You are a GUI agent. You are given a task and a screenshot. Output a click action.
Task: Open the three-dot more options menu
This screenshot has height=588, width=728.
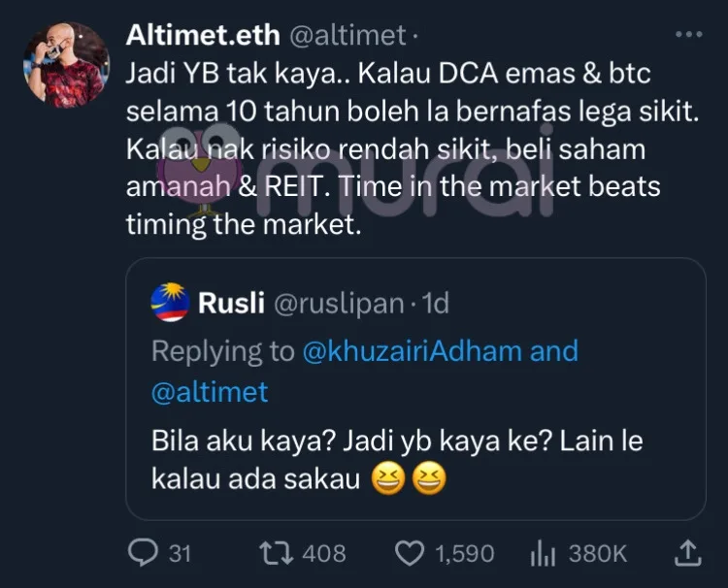click(x=687, y=34)
